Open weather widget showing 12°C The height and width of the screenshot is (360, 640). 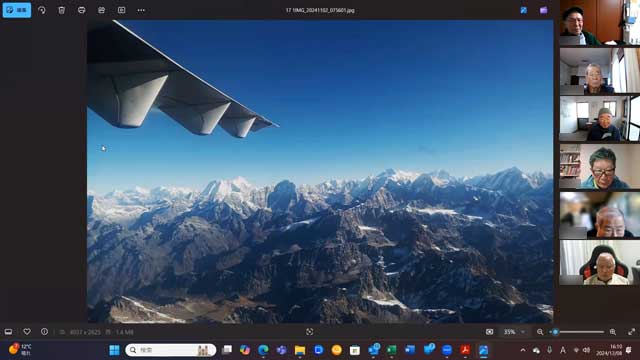(x=20, y=350)
